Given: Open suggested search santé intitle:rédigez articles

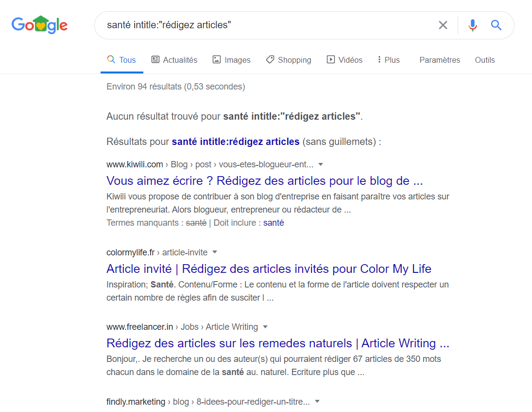Looking at the screenshot, I should pyautogui.click(x=236, y=142).
